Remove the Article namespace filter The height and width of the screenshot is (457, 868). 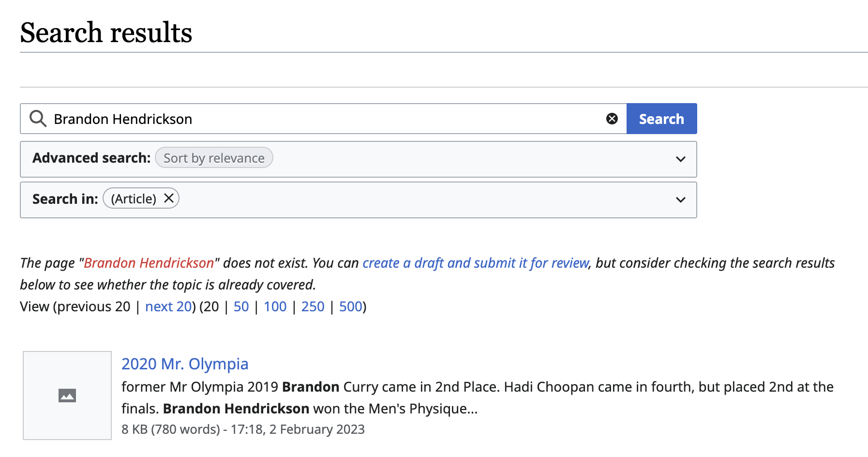click(x=169, y=198)
